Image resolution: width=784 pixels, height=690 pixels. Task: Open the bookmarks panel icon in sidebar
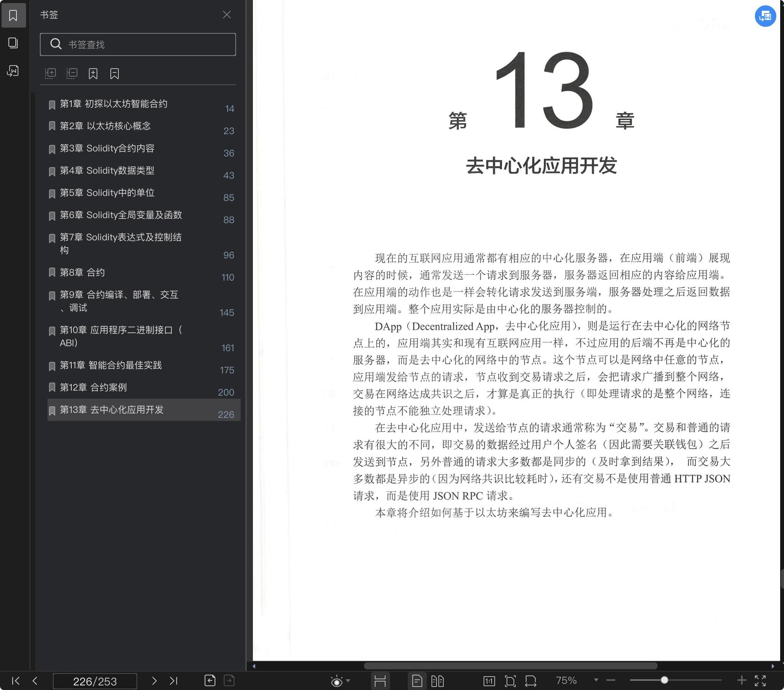[x=13, y=15]
